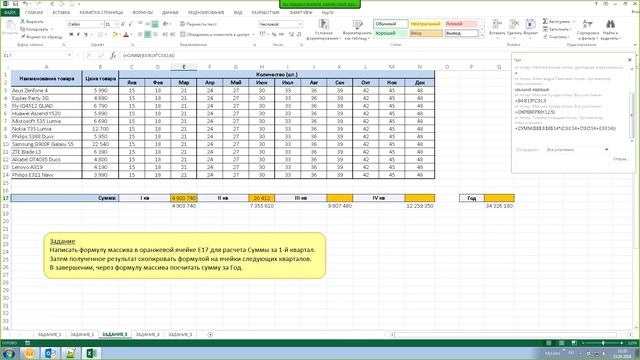640x360 pixels.
Task: Open the Формат cells menu
Action: (530, 28)
